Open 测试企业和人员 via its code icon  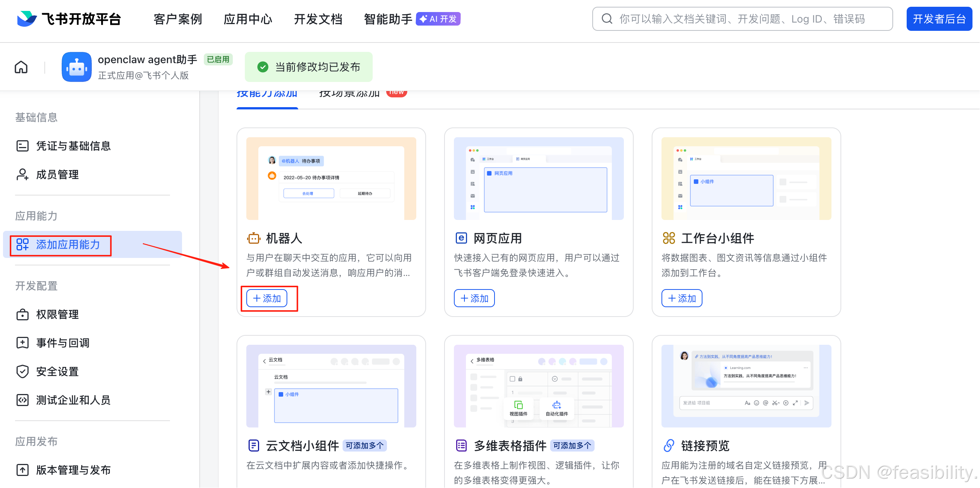pos(23,400)
